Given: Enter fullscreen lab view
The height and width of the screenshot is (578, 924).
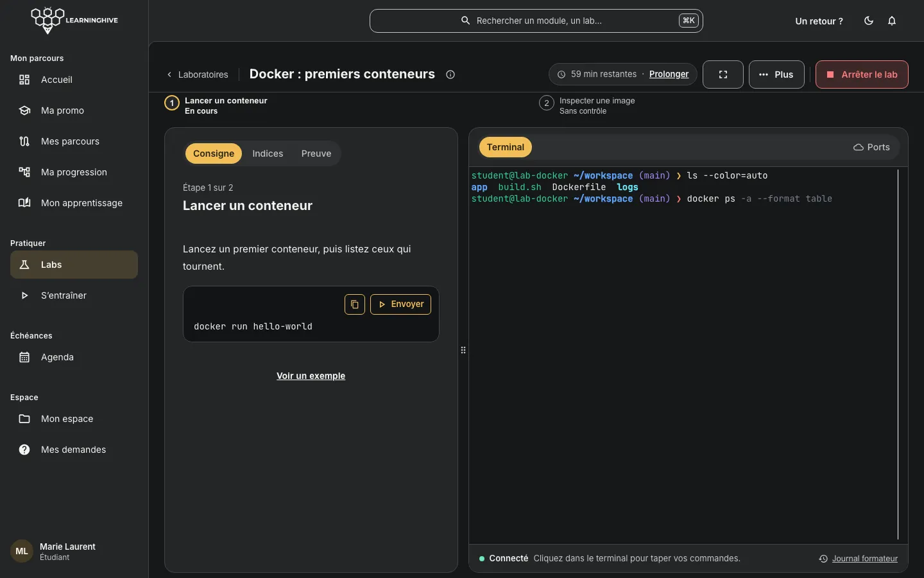Looking at the screenshot, I should coord(723,74).
